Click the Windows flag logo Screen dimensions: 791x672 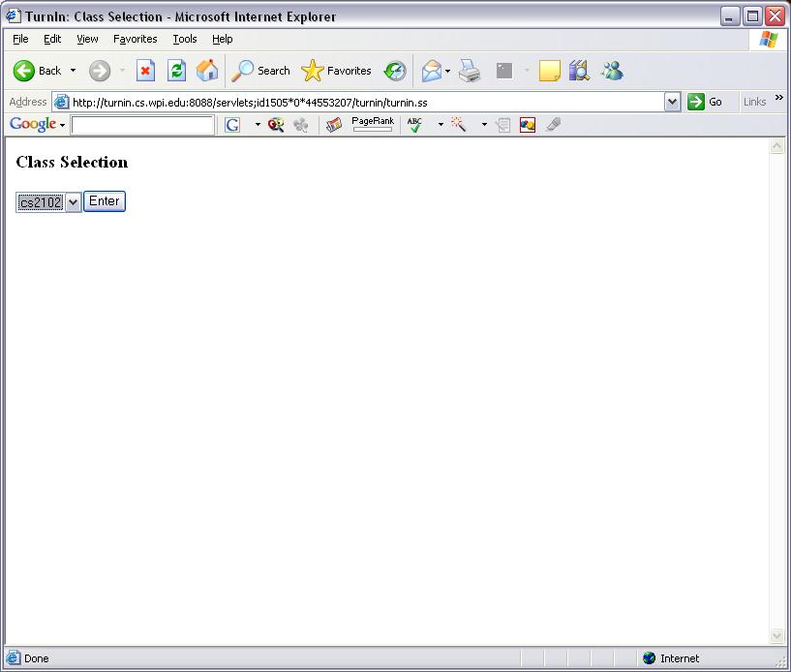click(769, 40)
